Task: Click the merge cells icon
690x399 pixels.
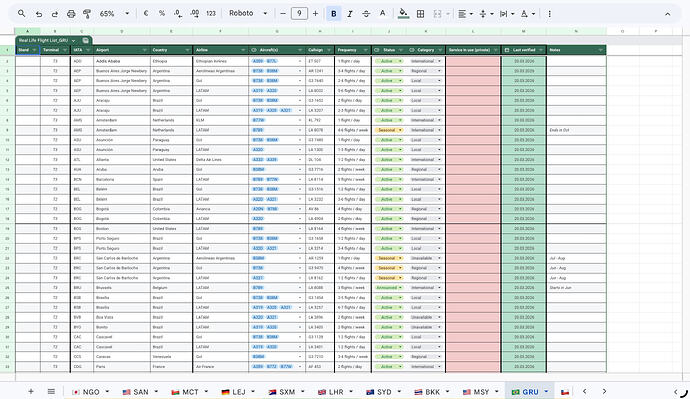Action: [x=437, y=14]
